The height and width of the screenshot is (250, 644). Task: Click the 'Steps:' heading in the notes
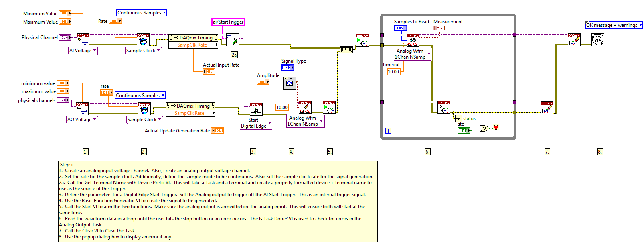66,165
